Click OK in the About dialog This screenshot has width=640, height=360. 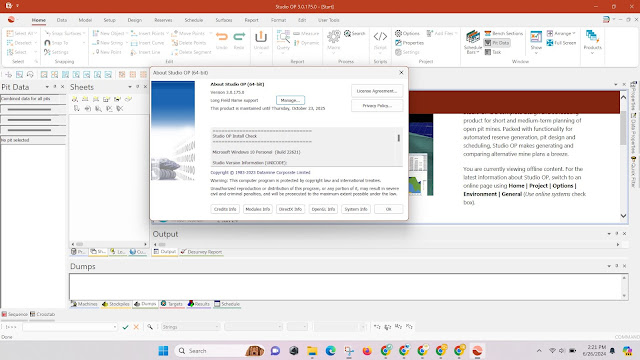pyautogui.click(x=388, y=209)
